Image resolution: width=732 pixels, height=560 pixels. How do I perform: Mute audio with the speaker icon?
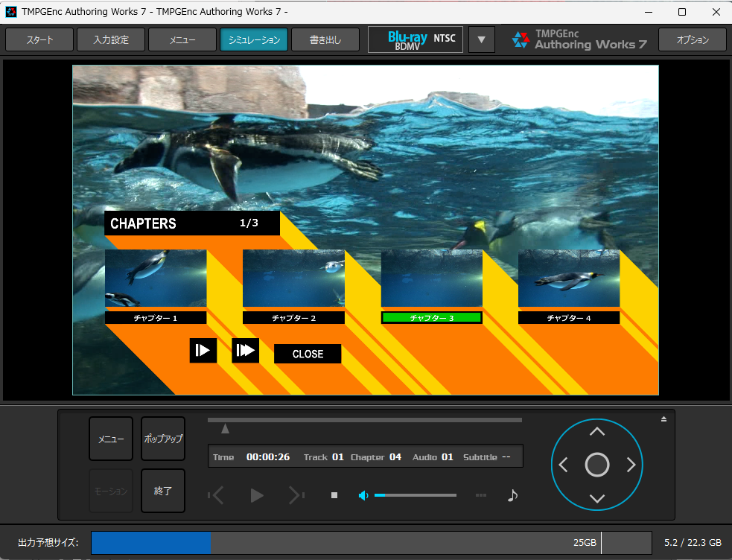click(363, 496)
